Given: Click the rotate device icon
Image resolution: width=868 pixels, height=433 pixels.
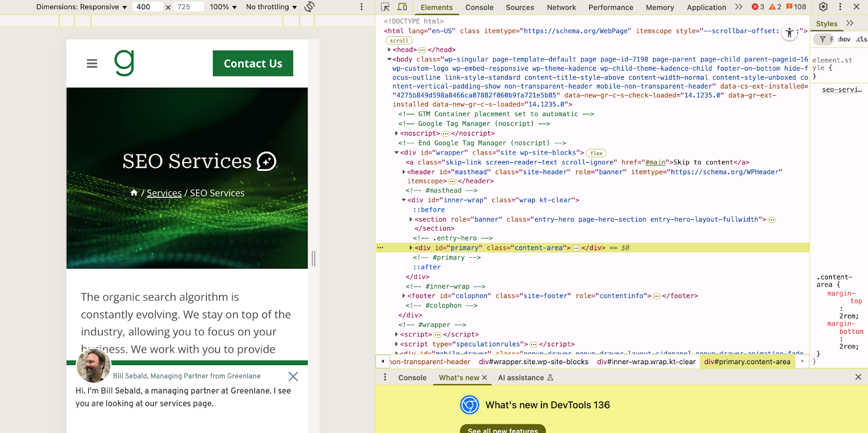Looking at the screenshot, I should coord(310,7).
